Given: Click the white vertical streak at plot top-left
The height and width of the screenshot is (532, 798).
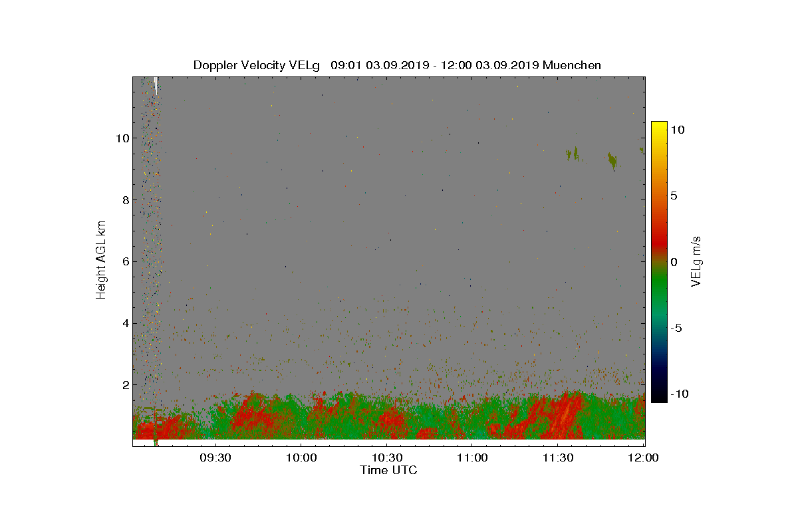Looking at the screenshot, I should tap(156, 86).
